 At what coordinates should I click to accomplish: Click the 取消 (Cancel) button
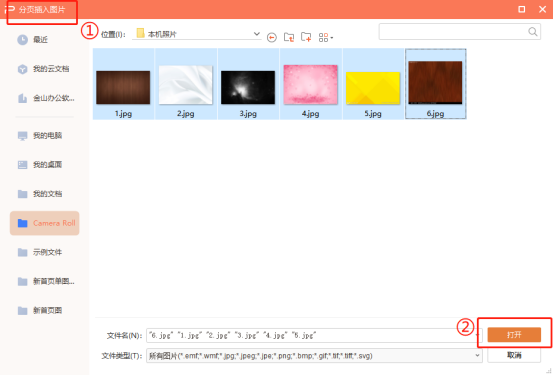pos(514,355)
